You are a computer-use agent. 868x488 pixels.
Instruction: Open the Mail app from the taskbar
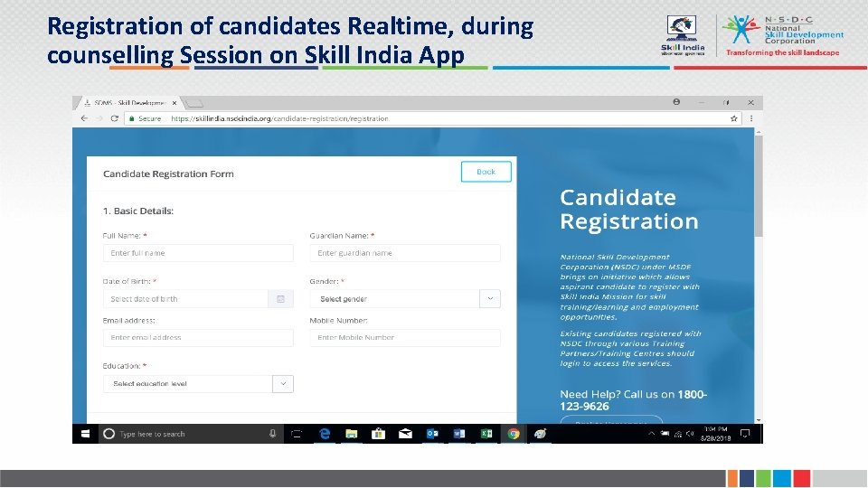[405, 434]
